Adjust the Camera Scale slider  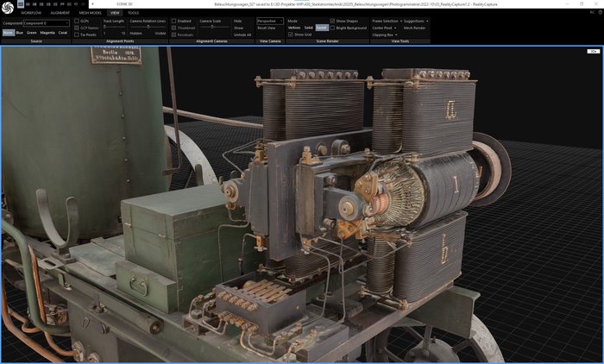pyautogui.click(x=213, y=28)
